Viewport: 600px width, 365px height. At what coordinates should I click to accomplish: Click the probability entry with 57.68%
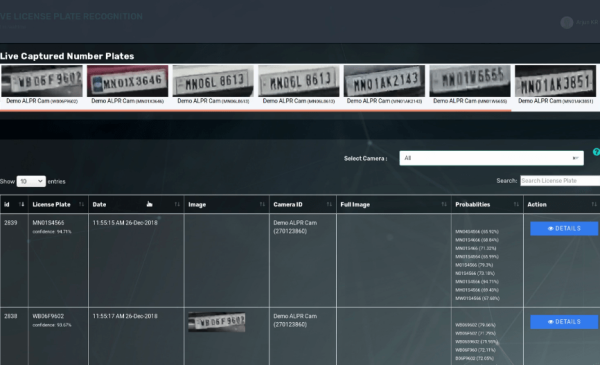pyautogui.click(x=477, y=298)
